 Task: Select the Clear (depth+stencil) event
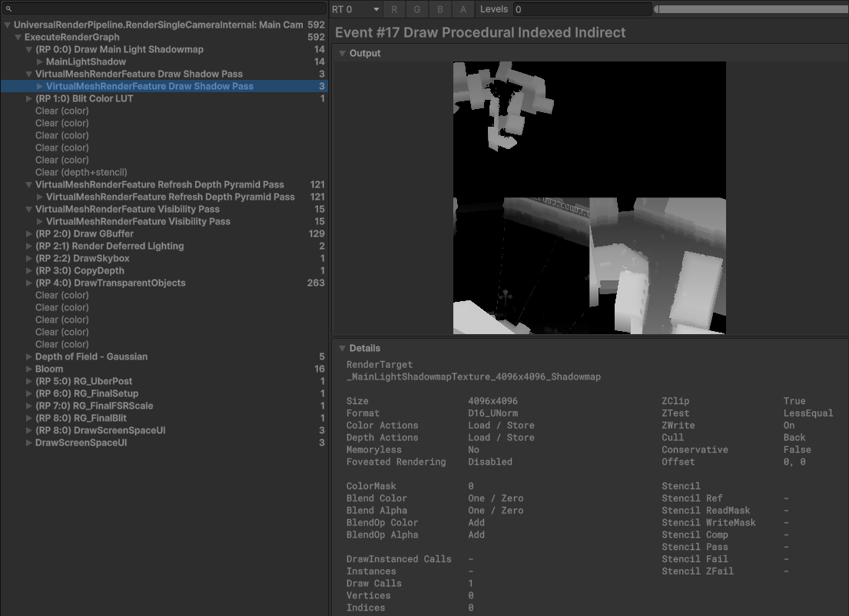(81, 172)
